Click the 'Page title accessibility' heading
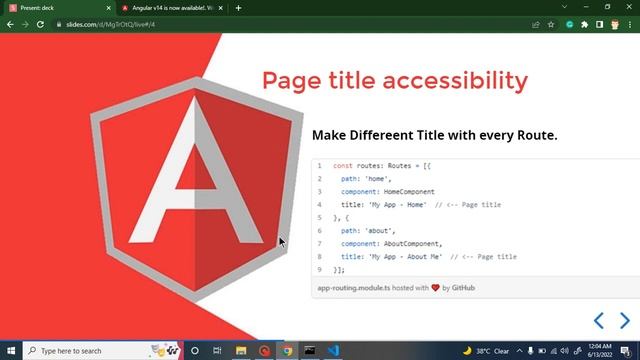 pyautogui.click(x=395, y=80)
